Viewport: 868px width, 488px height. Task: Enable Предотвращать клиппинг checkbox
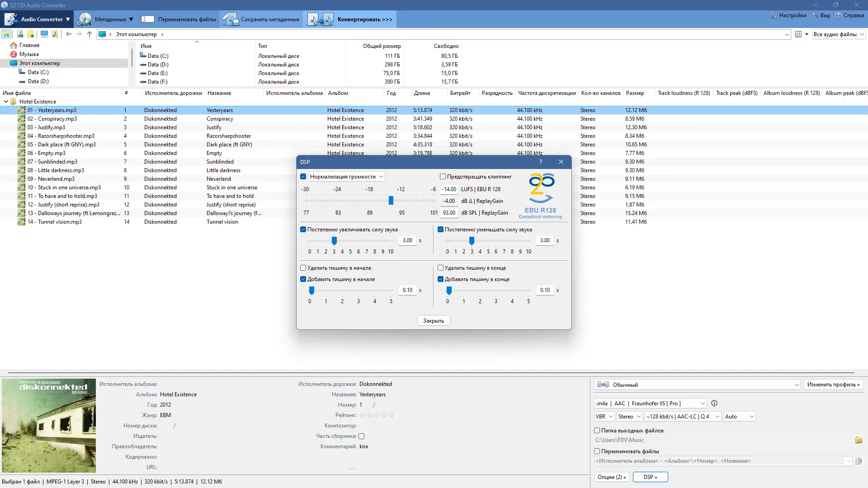tap(443, 177)
